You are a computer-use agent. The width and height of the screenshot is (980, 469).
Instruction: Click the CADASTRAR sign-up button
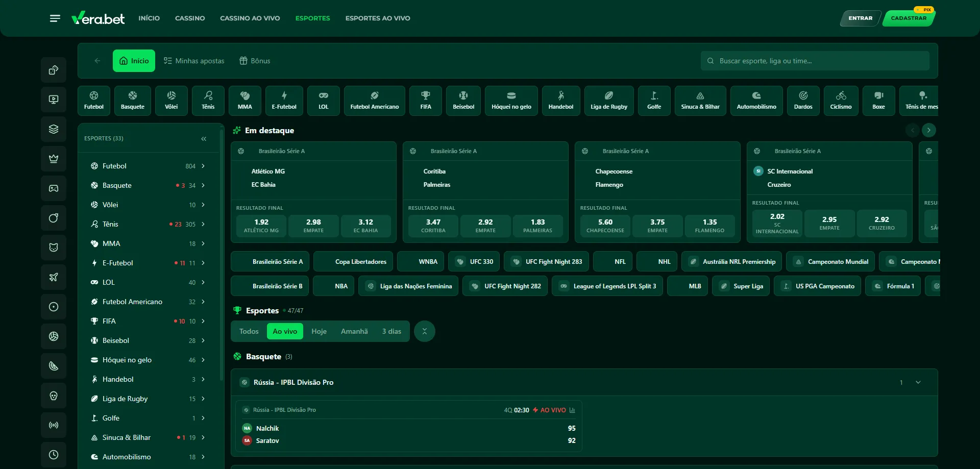pos(909,18)
